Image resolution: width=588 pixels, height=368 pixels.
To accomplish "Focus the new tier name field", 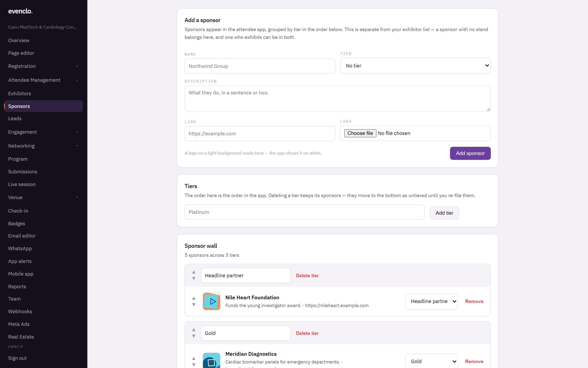I will (x=304, y=212).
